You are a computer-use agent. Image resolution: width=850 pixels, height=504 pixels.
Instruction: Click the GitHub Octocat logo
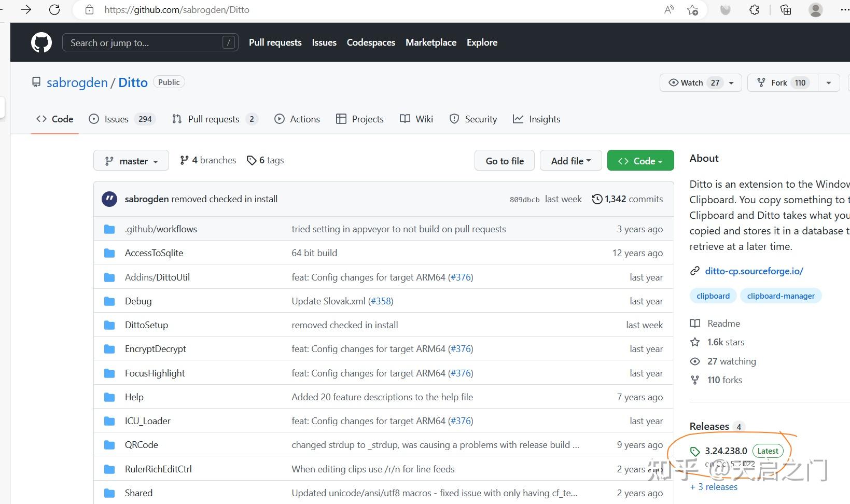click(x=41, y=43)
